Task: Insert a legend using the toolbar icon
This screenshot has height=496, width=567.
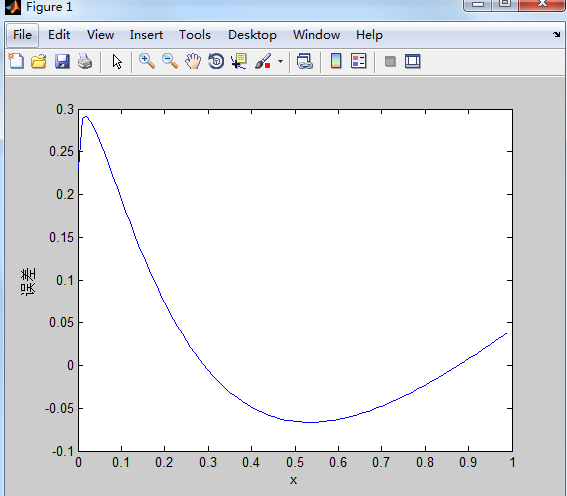Action: point(359,61)
